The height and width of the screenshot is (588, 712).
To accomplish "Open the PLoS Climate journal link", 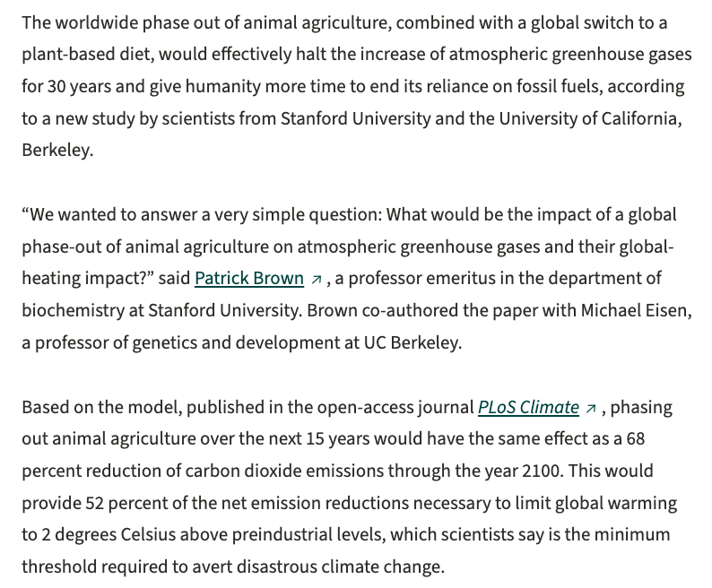I will coord(528,407).
